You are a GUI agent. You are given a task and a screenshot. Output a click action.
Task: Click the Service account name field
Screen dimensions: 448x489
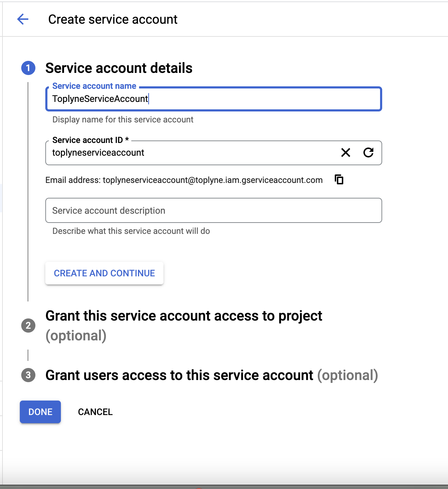[213, 99]
